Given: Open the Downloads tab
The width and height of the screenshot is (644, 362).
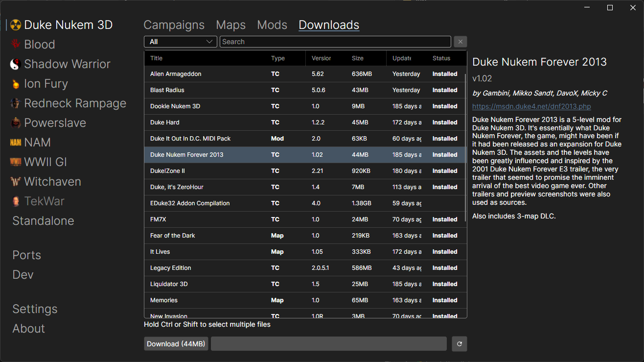Looking at the screenshot, I should pos(329,25).
